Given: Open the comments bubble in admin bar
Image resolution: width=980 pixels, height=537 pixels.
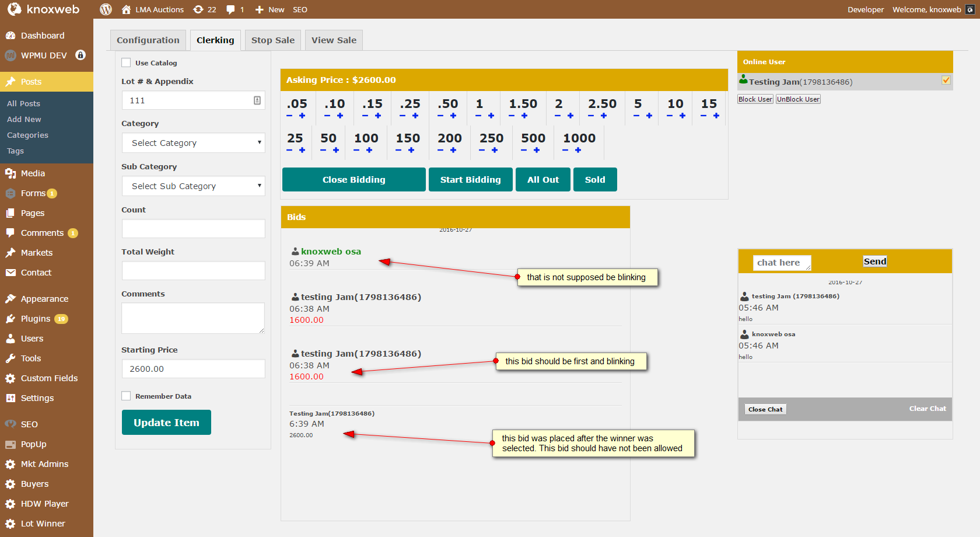Looking at the screenshot, I should tap(235, 9).
